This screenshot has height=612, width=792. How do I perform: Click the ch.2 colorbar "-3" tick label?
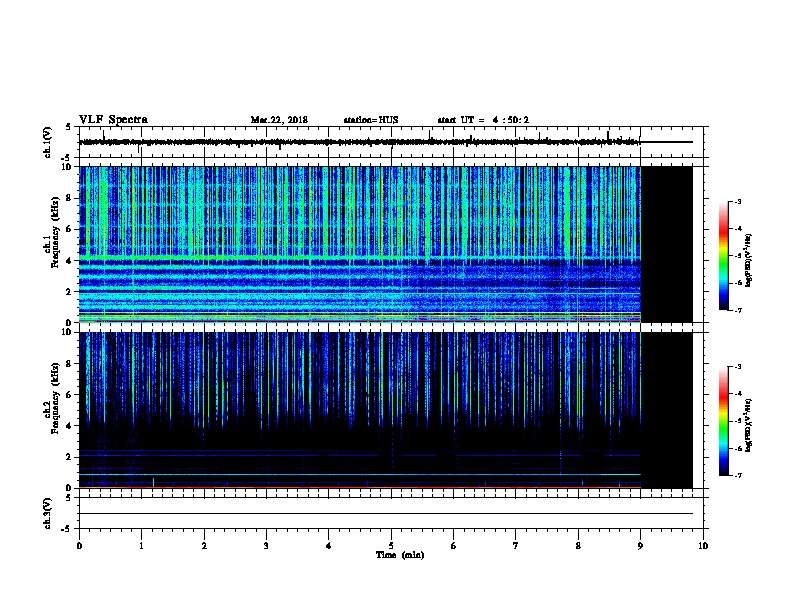click(x=737, y=367)
